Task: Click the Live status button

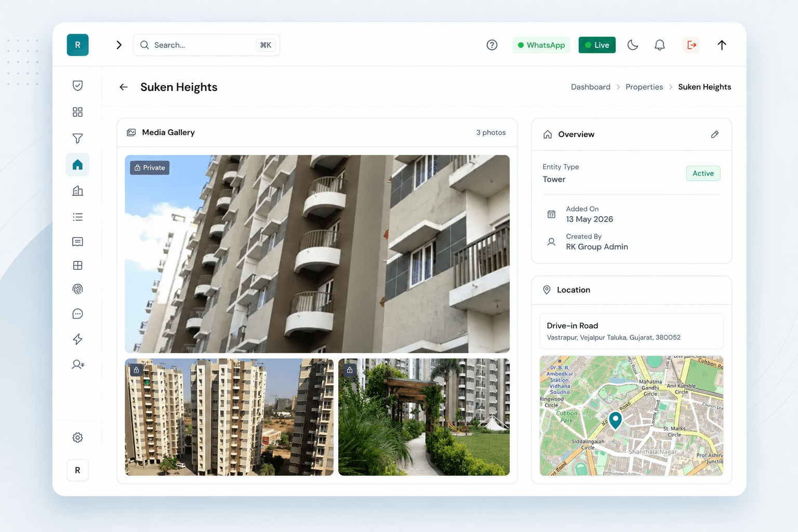Action: (x=597, y=45)
